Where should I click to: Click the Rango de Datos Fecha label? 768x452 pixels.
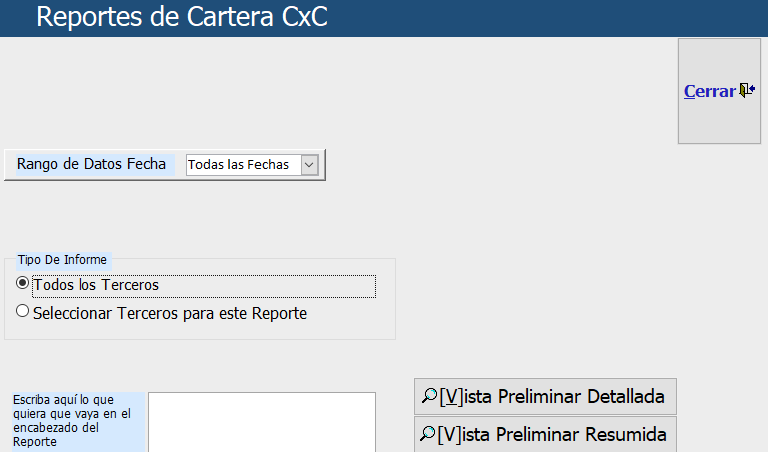point(91,164)
